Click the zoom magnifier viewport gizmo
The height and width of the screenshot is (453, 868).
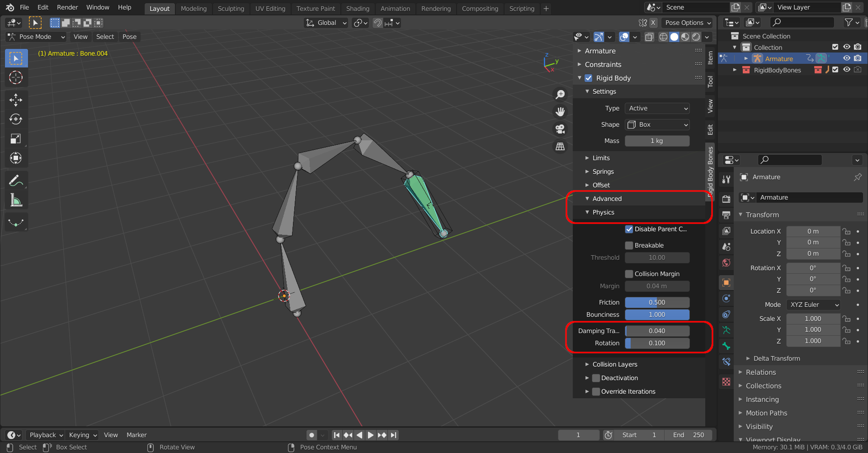click(x=560, y=94)
